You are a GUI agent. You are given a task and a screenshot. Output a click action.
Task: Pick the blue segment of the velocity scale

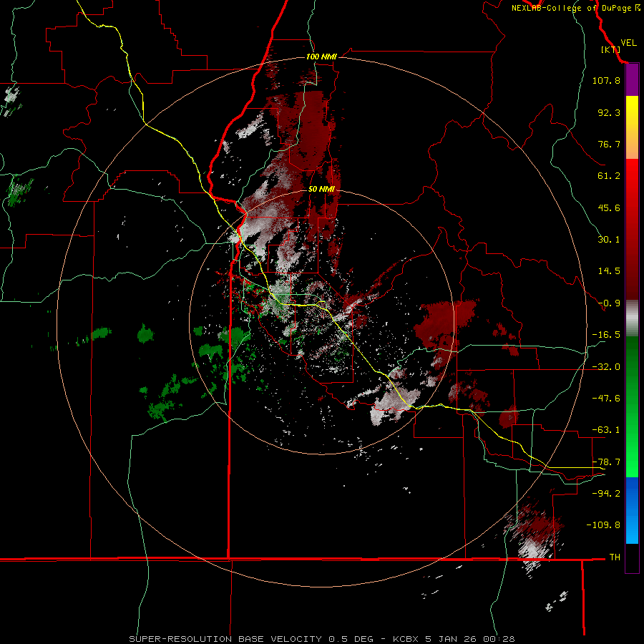point(632,510)
